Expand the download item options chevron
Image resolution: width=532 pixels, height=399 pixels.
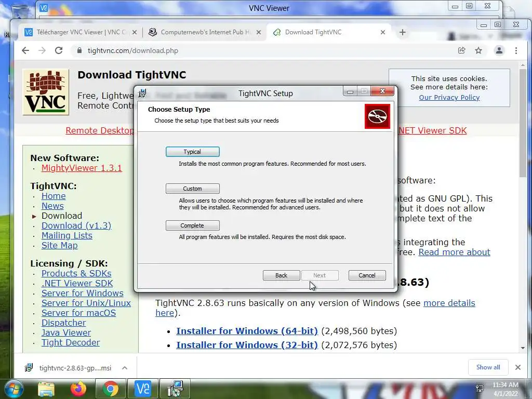click(x=125, y=368)
